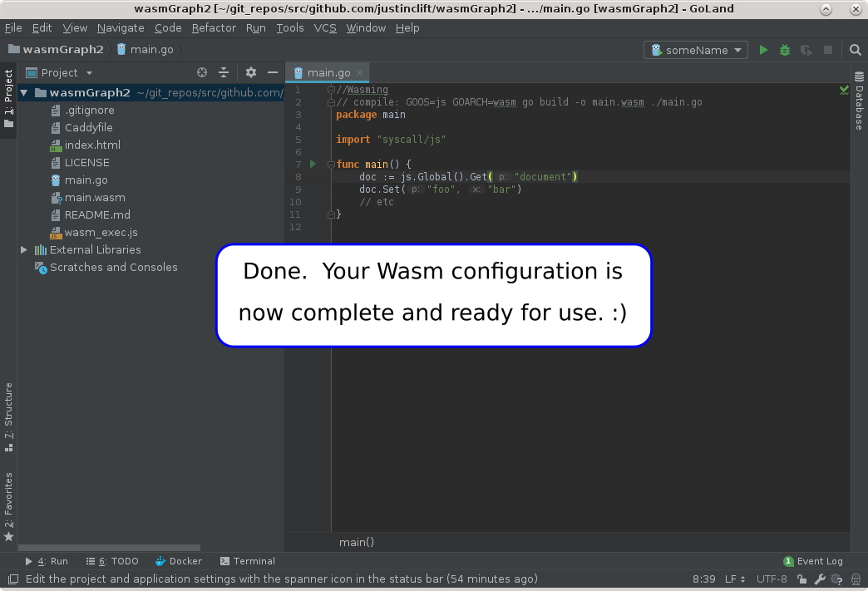
Task: Toggle the Project tool window strip button
Action: [8, 98]
